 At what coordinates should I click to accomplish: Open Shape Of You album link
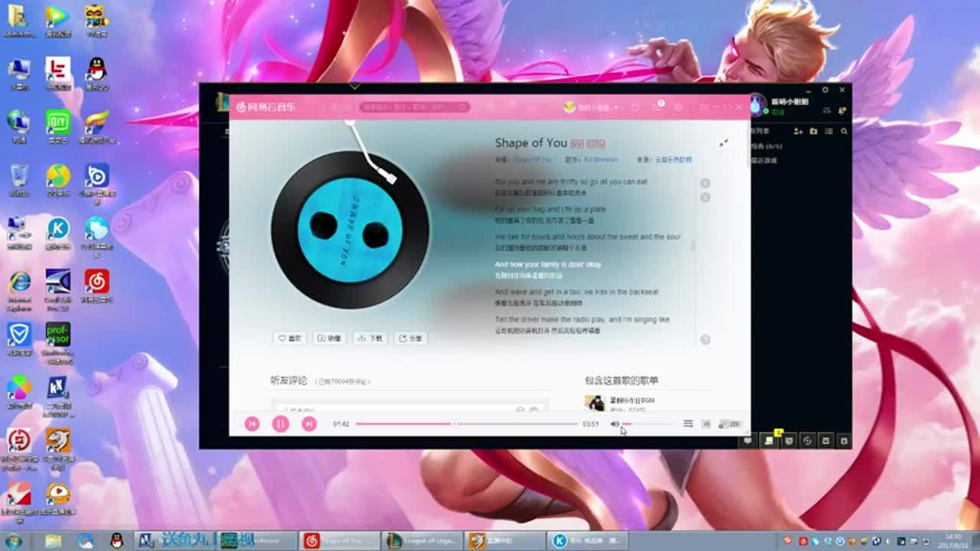pyautogui.click(x=532, y=160)
